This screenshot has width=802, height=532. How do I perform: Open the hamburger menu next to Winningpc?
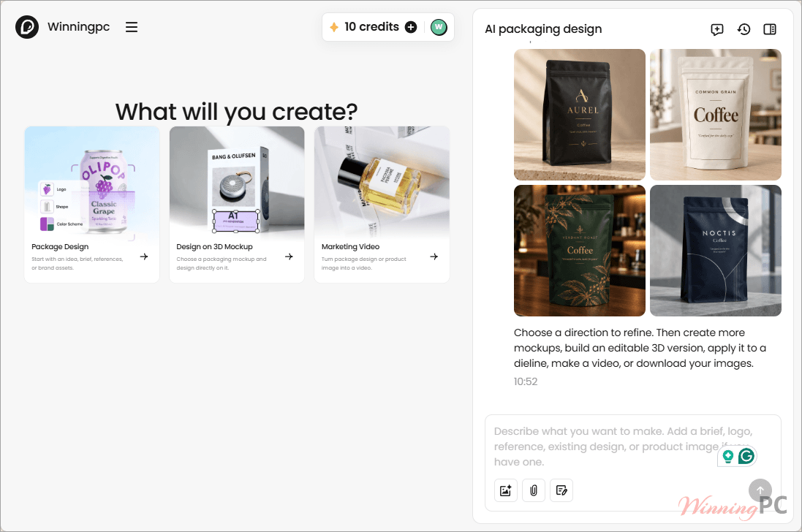(132, 27)
